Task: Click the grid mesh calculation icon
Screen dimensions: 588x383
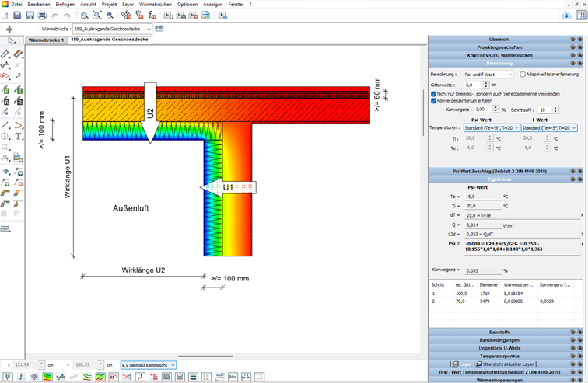Action: point(126,16)
